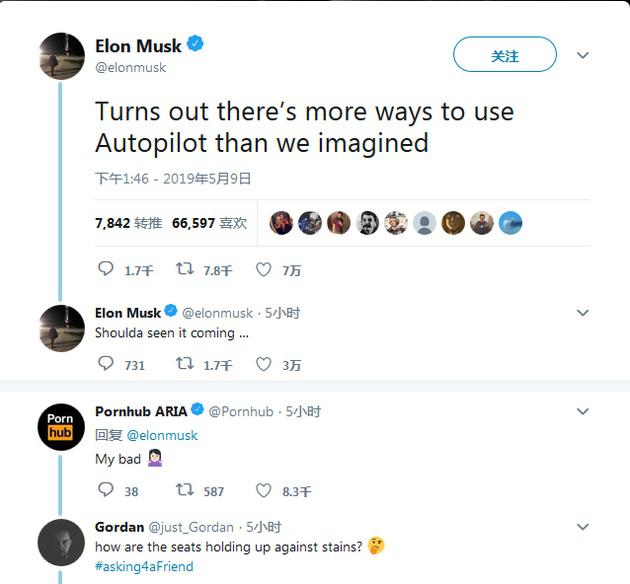This screenshot has width=630, height=584.
Task: Open the #asking4aFriend hashtag
Action: pyautogui.click(x=144, y=566)
